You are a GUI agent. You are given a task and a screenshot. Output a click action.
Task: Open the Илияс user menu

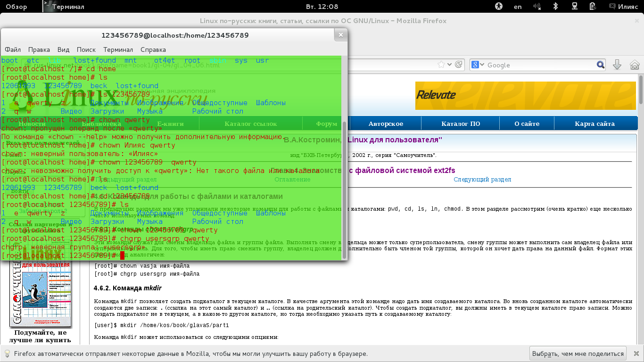point(628,7)
